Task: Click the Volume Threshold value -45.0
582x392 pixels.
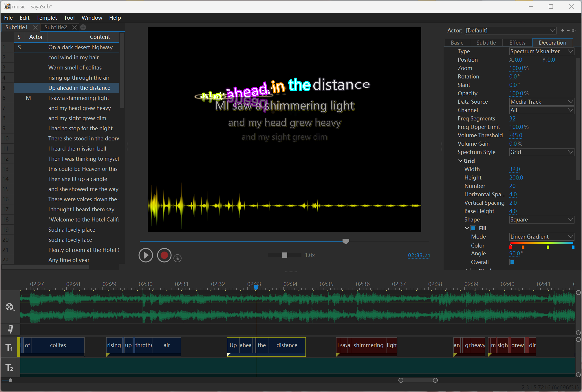Action: (516, 135)
